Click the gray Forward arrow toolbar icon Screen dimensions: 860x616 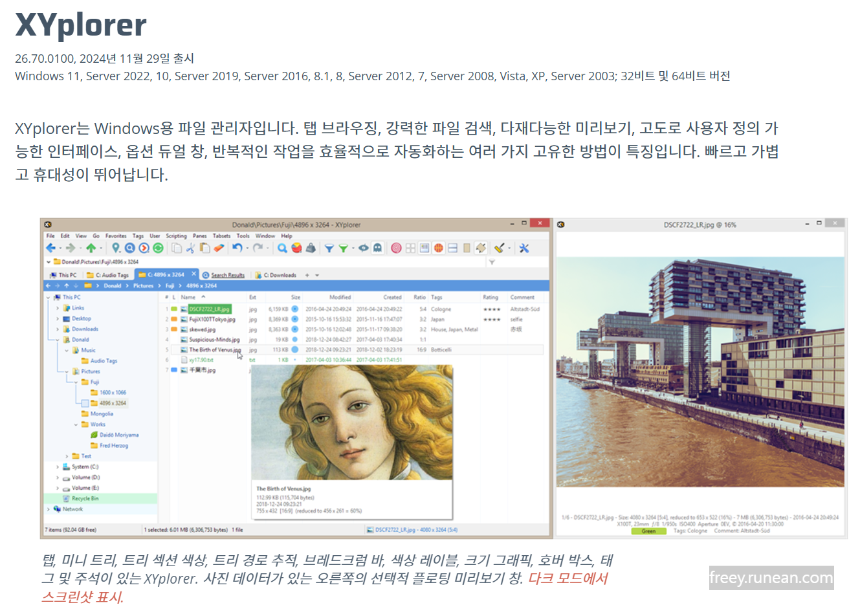click(x=70, y=248)
